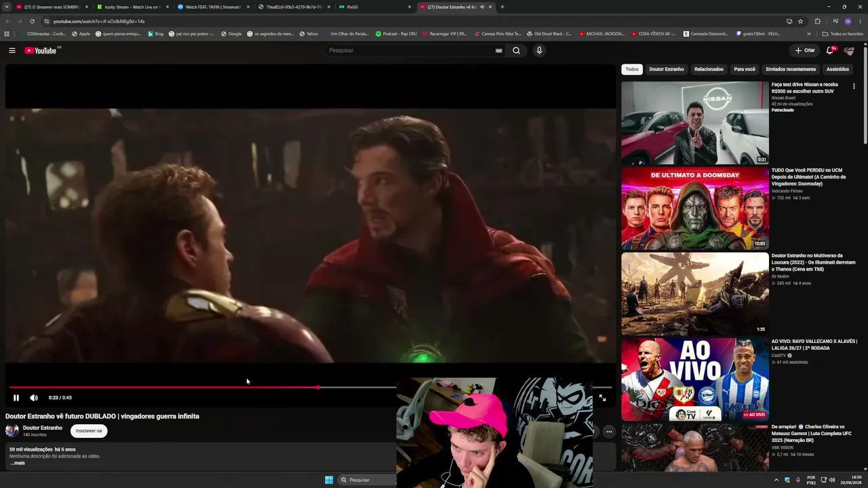Switch to the kosky Stream browser tab

click(x=132, y=7)
